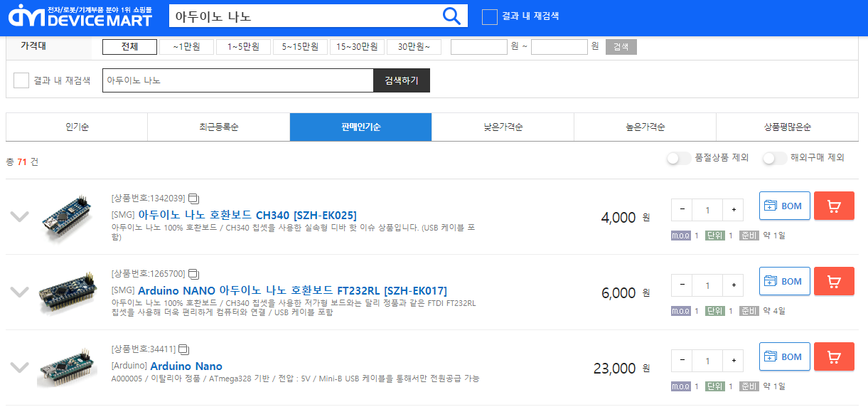Add genuine Arduino Nano to BOM
Image resolution: width=868 pixels, height=407 pixels.
(x=784, y=356)
